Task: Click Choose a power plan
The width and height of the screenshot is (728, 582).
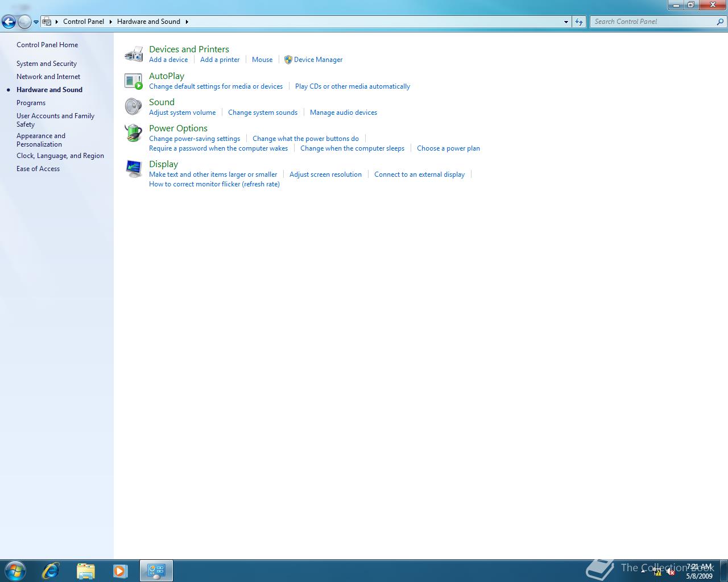Action: pos(448,148)
